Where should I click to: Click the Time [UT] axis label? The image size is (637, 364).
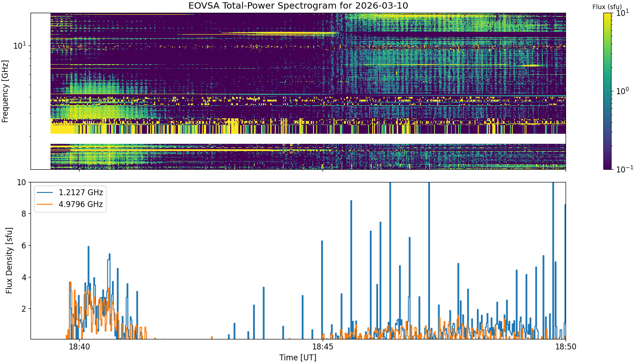(x=298, y=358)
